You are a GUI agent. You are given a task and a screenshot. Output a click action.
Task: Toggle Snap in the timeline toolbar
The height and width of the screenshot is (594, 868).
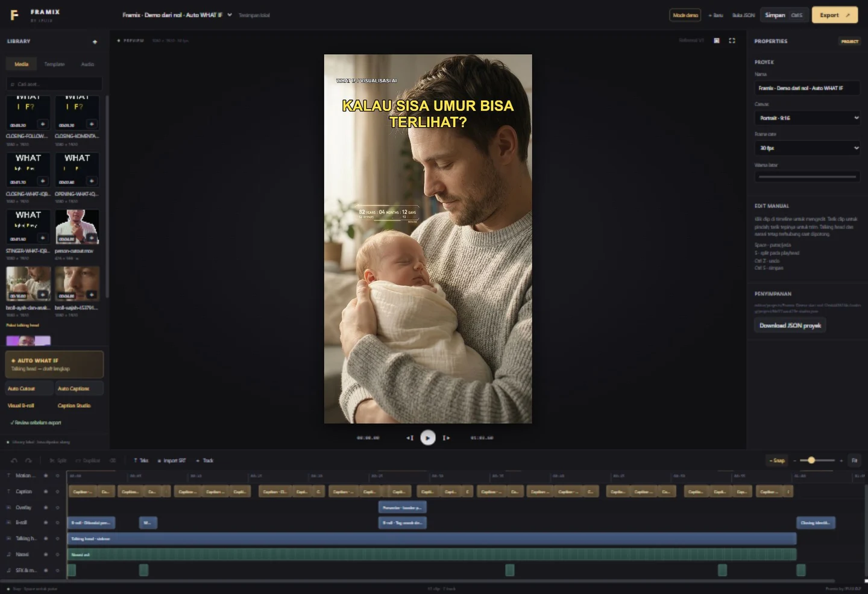777,460
